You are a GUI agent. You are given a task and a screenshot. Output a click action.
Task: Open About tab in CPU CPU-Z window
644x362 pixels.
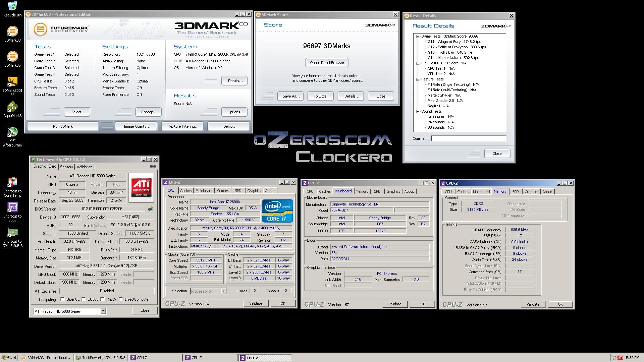pyautogui.click(x=270, y=191)
